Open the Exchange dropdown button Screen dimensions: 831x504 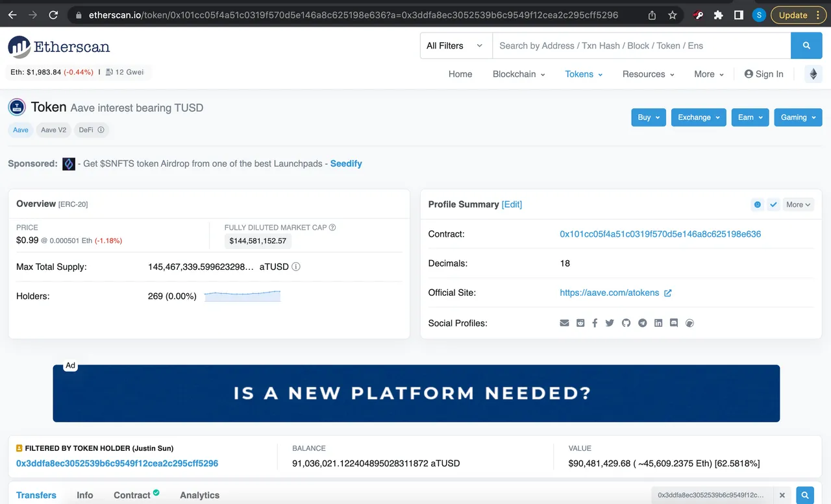click(x=699, y=117)
